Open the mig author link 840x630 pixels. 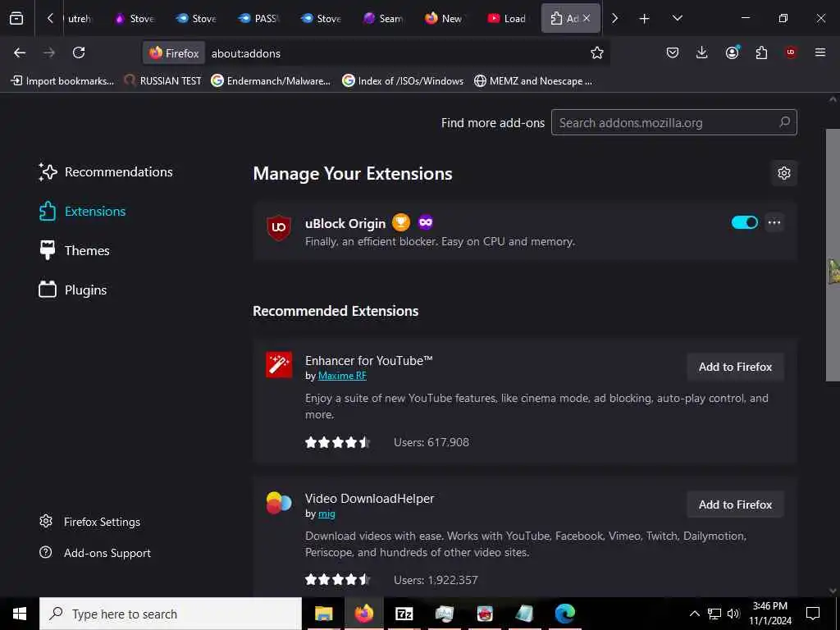pyautogui.click(x=326, y=514)
